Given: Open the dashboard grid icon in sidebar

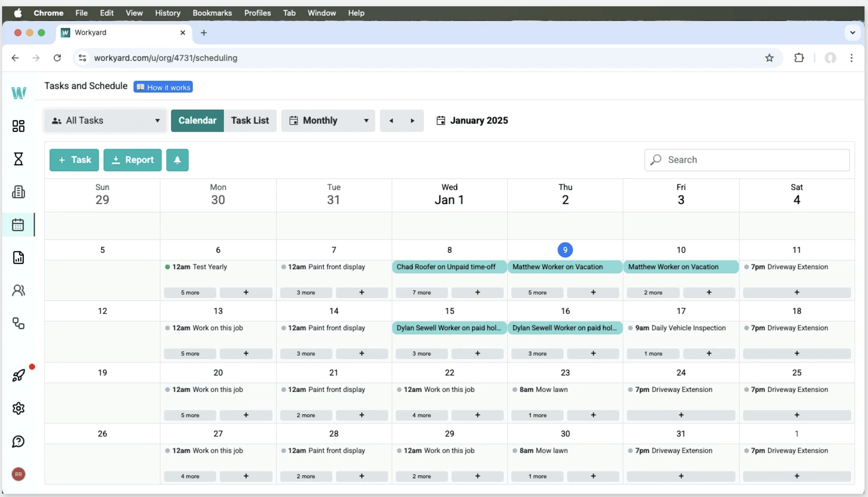Looking at the screenshot, I should pos(18,126).
